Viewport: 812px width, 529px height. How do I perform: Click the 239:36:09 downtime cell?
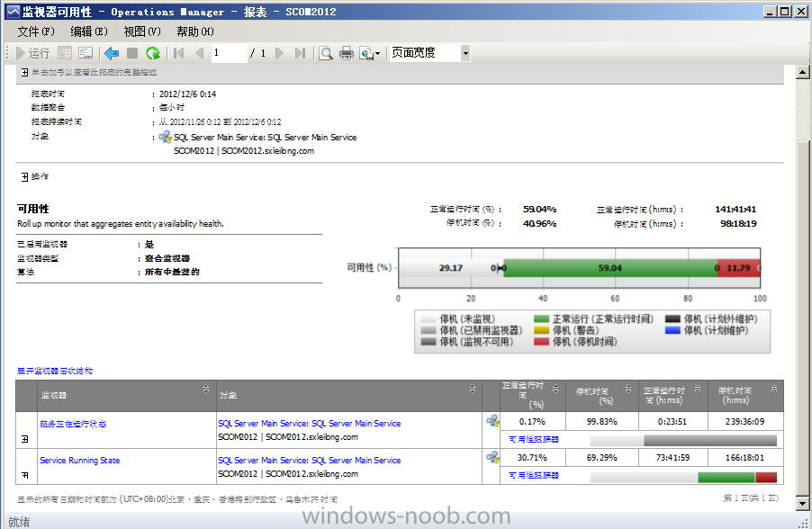tap(744, 421)
